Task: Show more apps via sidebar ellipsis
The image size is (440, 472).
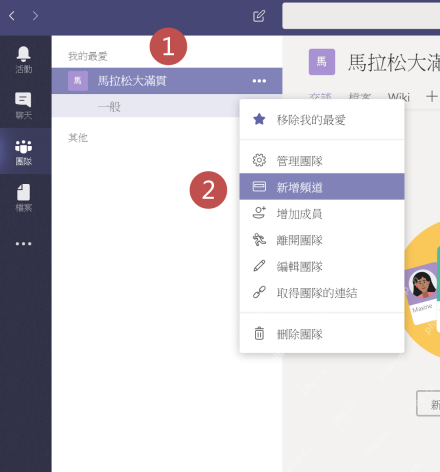Action: point(24,244)
